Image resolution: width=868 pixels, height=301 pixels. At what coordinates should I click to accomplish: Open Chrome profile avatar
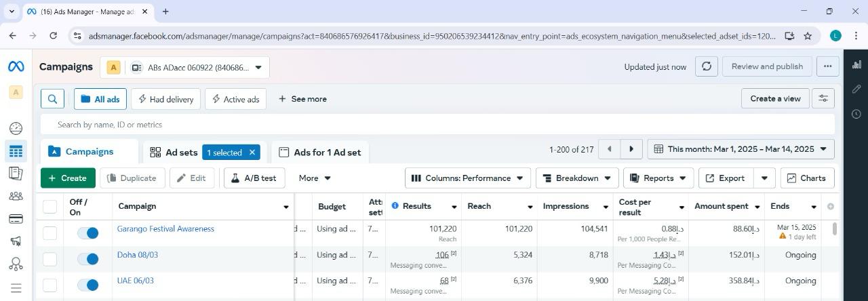coord(835,36)
